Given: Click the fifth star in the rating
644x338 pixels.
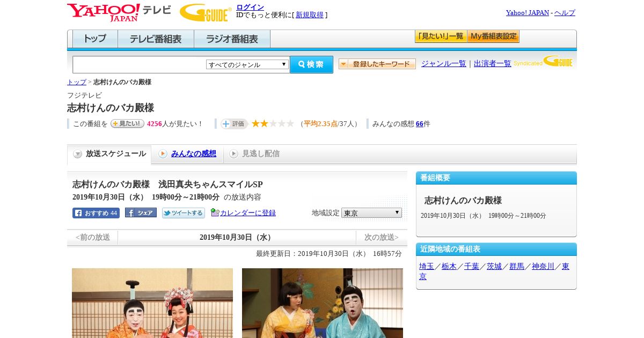Looking at the screenshot, I should click(x=290, y=124).
